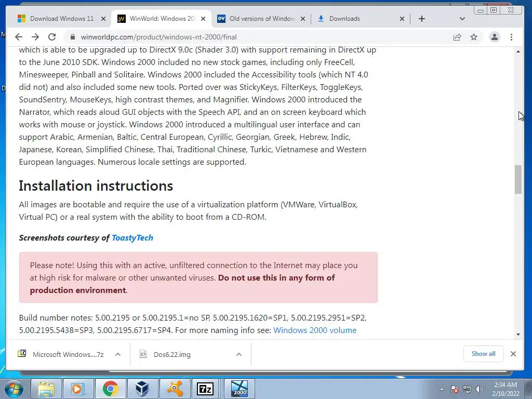Open VirtualBox from the taskbar
This screenshot has height=399, width=532.
[x=142, y=389]
